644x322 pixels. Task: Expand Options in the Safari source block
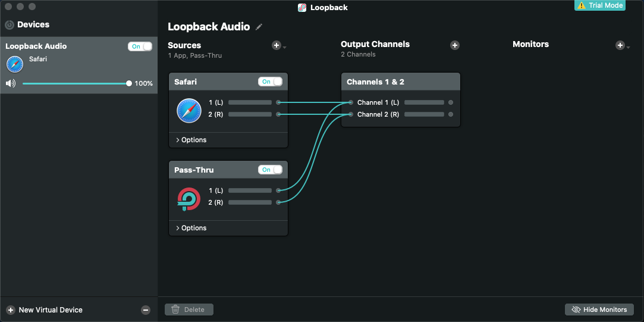[191, 140]
